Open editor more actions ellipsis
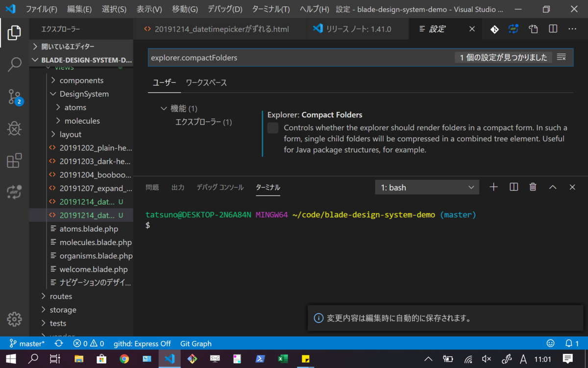Screen dimensions: 588x368 point(572,29)
